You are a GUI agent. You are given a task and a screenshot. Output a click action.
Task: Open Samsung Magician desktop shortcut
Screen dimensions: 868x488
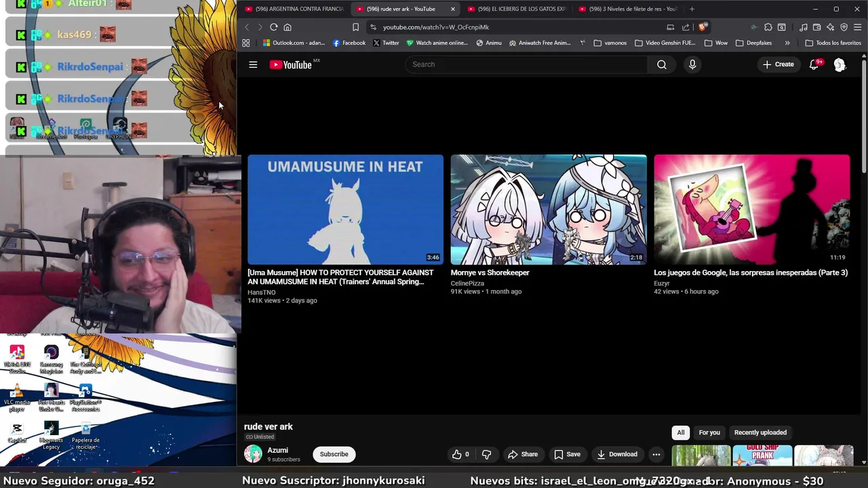click(52, 360)
